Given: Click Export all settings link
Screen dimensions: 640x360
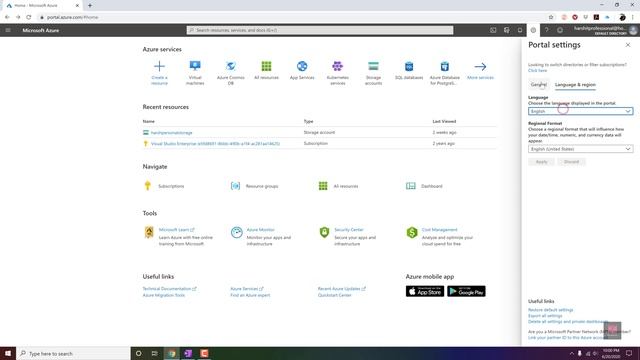Looking at the screenshot, I should click(x=545, y=316).
